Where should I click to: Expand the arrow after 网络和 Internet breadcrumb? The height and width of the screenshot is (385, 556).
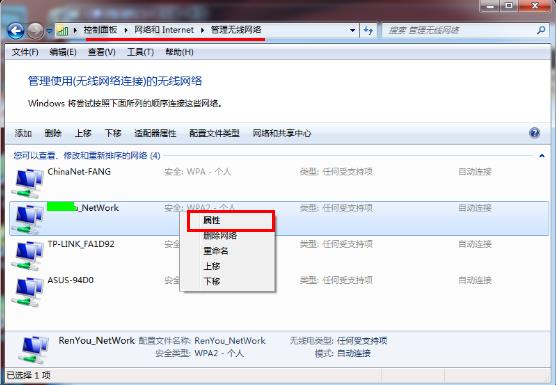click(x=202, y=30)
